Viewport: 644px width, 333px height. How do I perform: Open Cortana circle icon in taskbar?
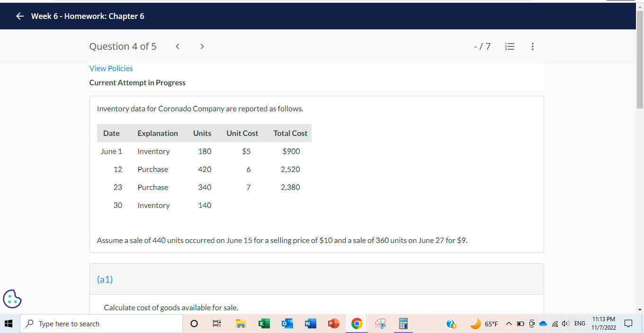coord(194,324)
